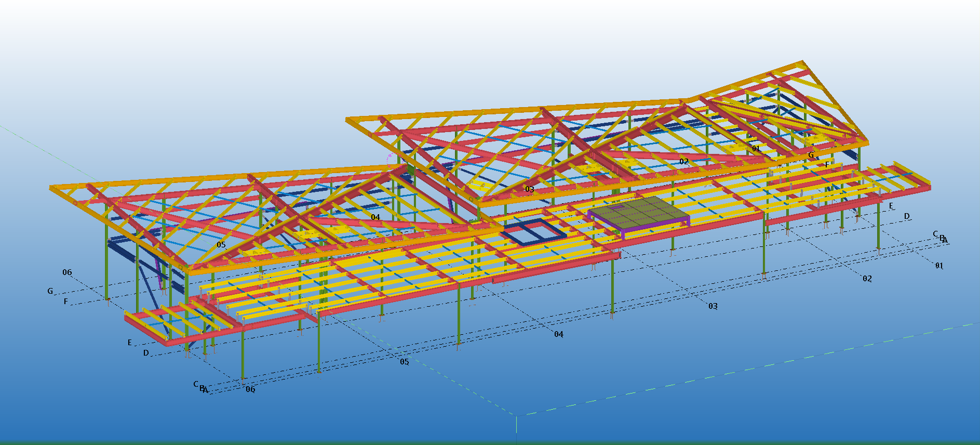Click roof-level grid label 04
Image resolution: width=980 pixels, height=445 pixels.
click(375, 217)
